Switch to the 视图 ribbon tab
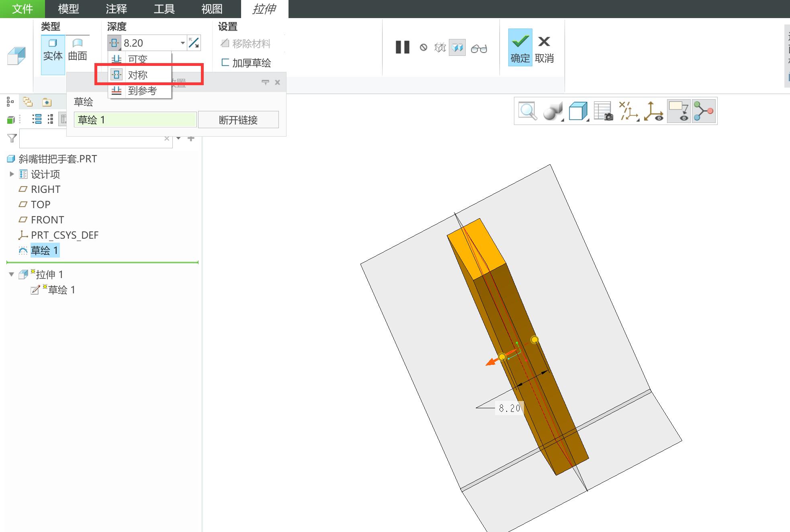This screenshot has height=532, width=790. point(212,9)
